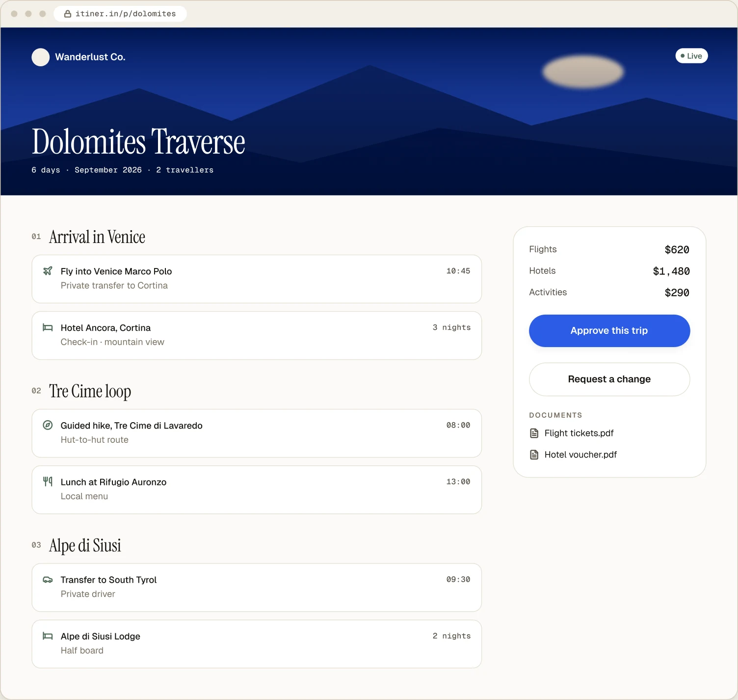Click the Tre Cime loop heading
Image resolution: width=738 pixels, height=700 pixels.
90,391
